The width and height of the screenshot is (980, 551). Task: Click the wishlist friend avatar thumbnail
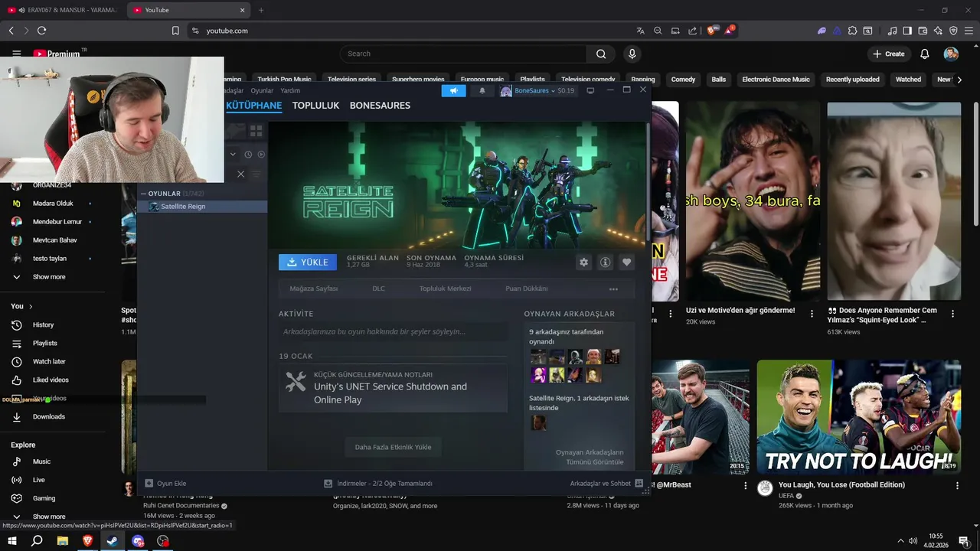click(x=539, y=422)
